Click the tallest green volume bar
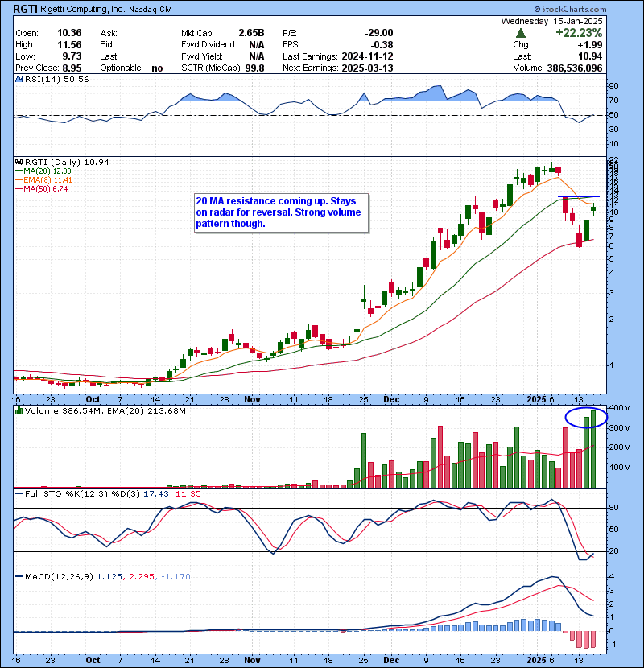The image size is (644, 668). tap(593, 449)
